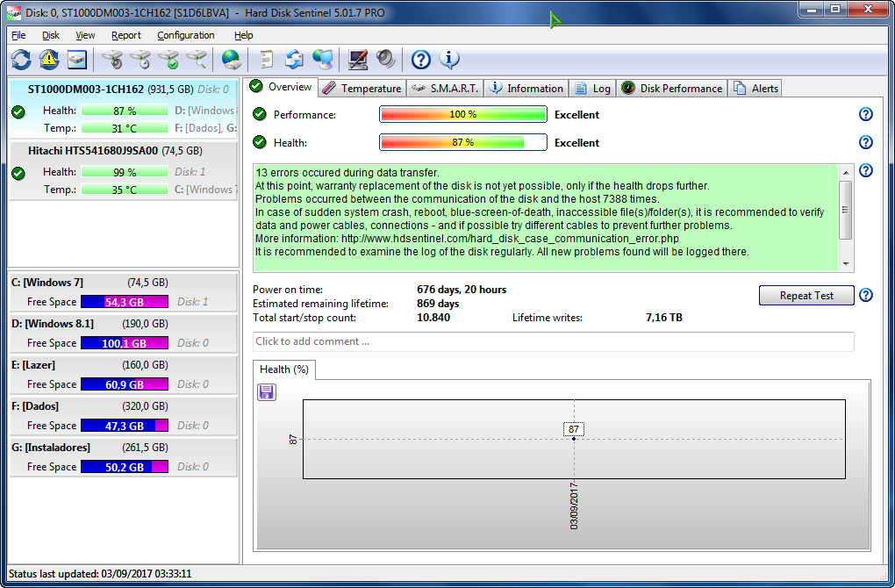Click the '7,16 TB' lifetime writes value
Screen dimensions: 895x588
(664, 318)
